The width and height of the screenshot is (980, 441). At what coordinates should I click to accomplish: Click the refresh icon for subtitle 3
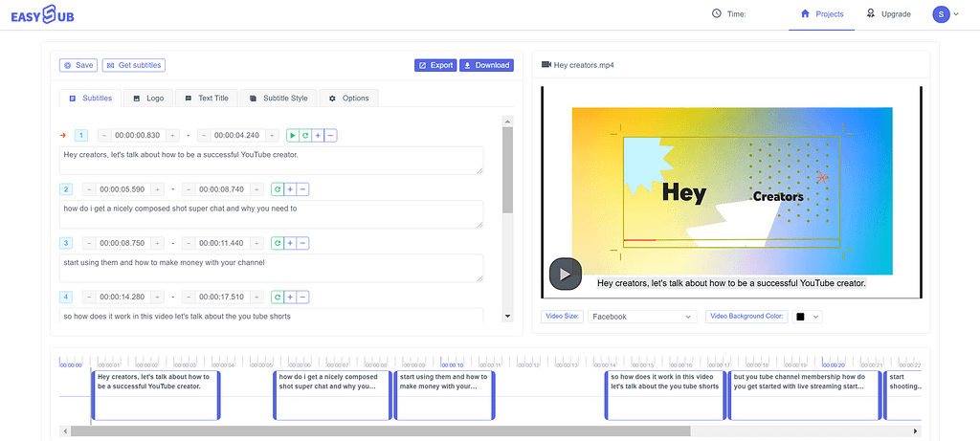point(277,243)
